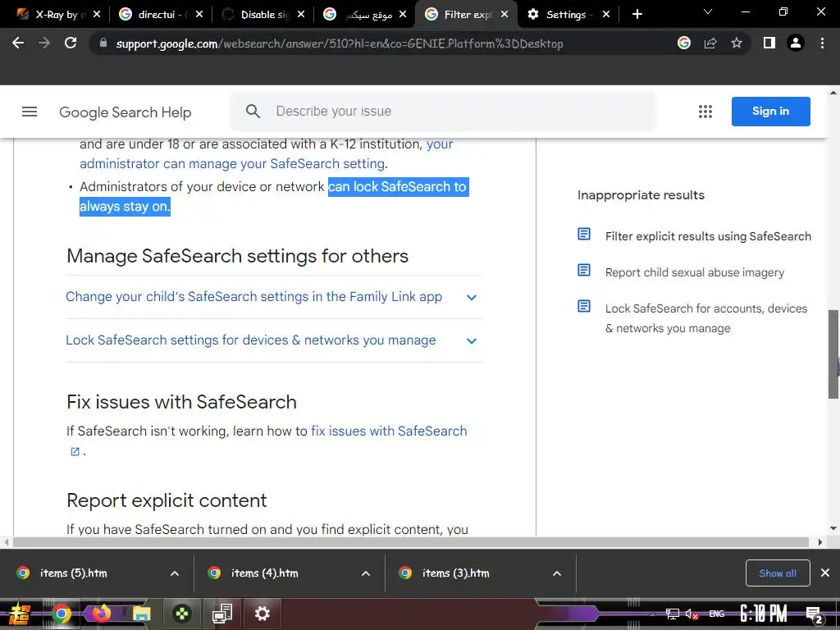840x630 pixels.
Task: Focus the Describe your issue search field
Action: pos(442,112)
